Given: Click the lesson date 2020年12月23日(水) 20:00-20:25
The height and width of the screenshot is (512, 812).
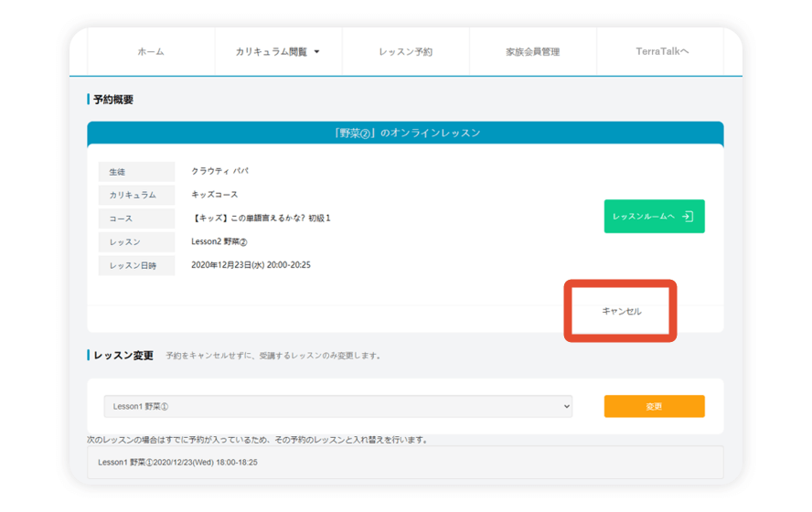Looking at the screenshot, I should point(251,265).
